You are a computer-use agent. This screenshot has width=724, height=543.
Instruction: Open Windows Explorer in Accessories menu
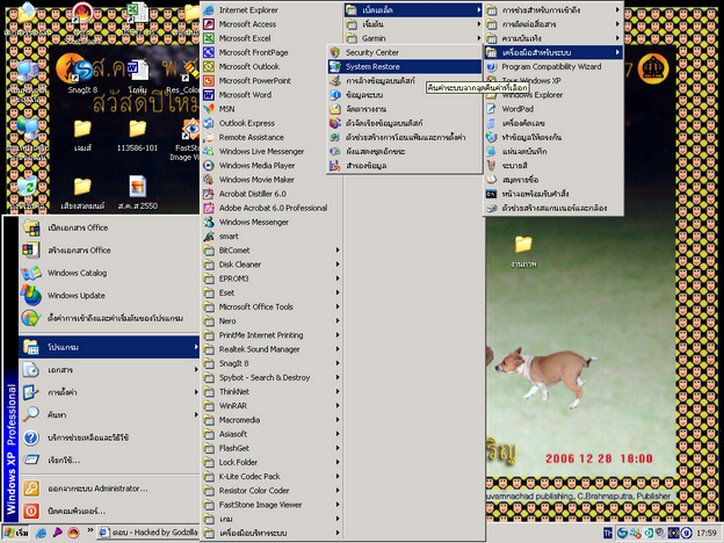553,95
